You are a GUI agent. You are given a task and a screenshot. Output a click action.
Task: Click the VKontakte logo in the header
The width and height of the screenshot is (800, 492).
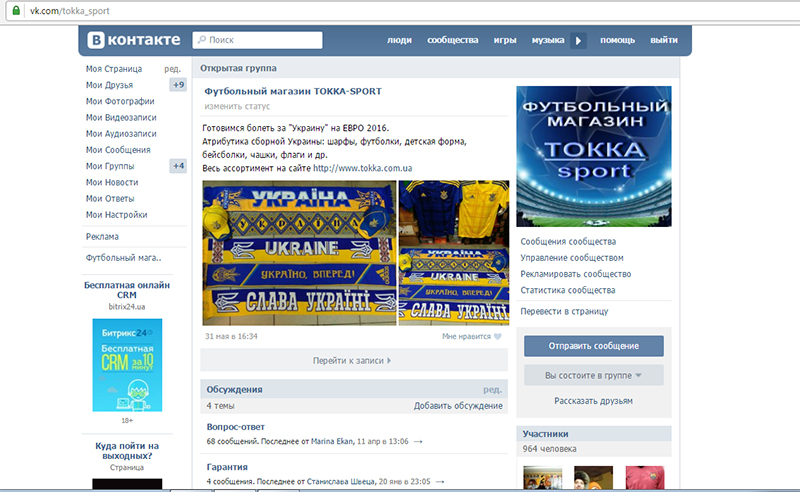click(134, 40)
